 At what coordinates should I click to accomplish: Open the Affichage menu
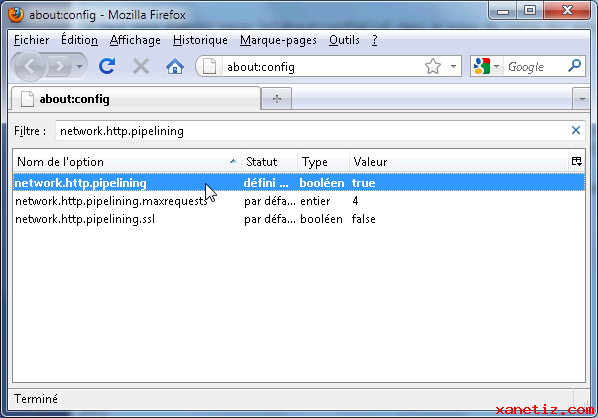point(135,40)
